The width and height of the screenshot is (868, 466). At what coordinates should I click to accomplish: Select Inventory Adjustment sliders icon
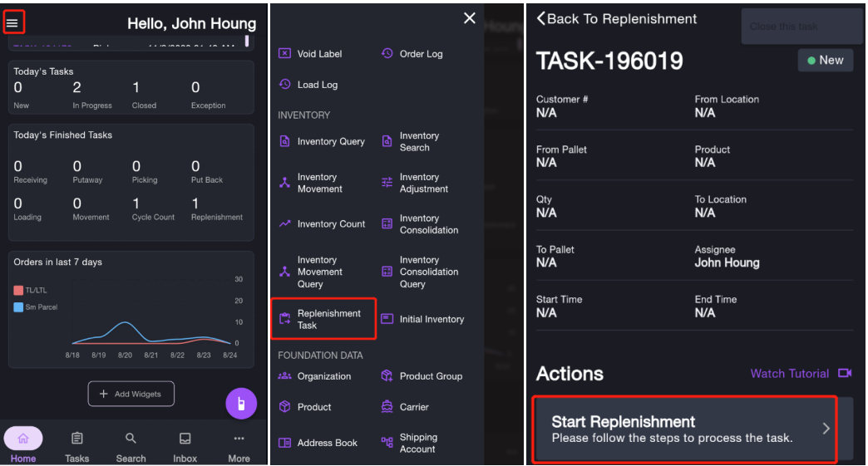387,183
